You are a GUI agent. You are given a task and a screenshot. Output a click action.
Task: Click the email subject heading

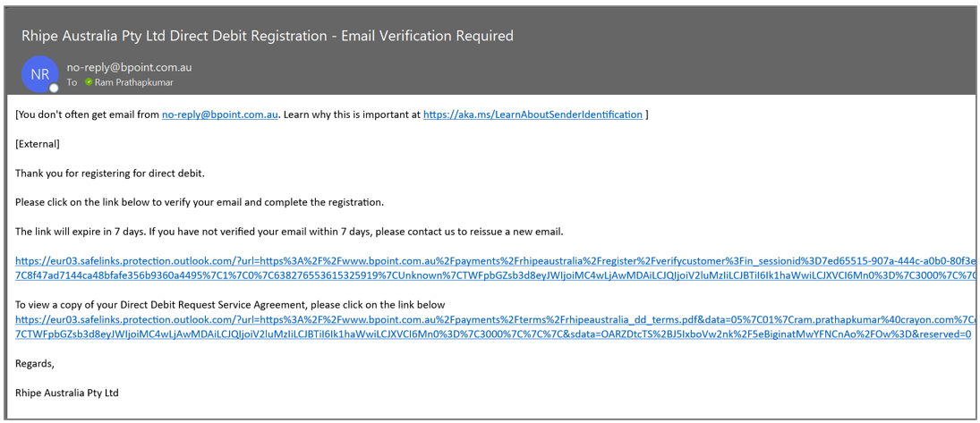click(268, 37)
